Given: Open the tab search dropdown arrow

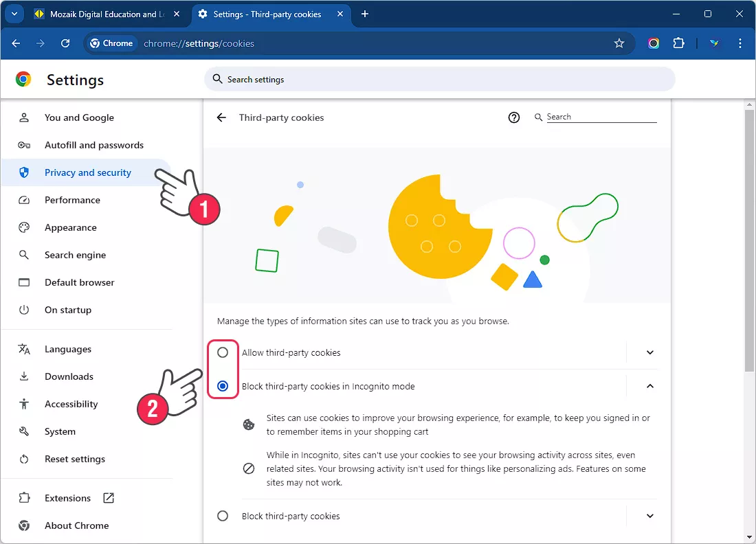Looking at the screenshot, I should click(x=14, y=14).
